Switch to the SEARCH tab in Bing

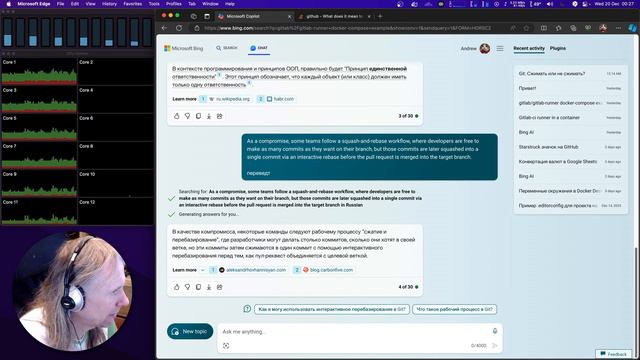click(227, 48)
